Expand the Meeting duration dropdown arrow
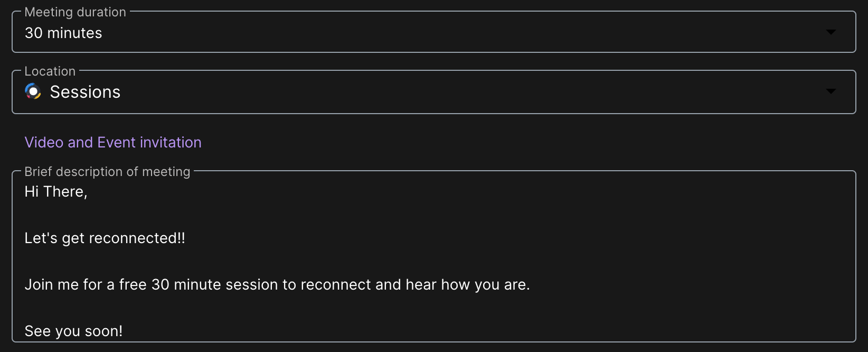This screenshot has width=868, height=352. 831,32
